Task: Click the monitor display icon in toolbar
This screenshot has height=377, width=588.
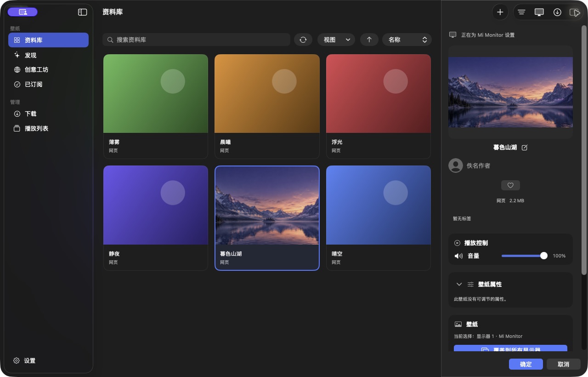Action: point(539,12)
